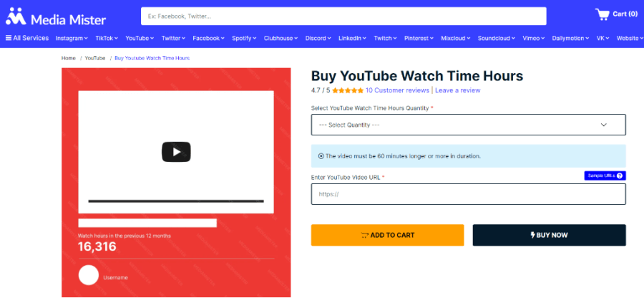This screenshot has height=303, width=644.
Task: Open the Select Quantity dropdown
Action: coord(468,125)
